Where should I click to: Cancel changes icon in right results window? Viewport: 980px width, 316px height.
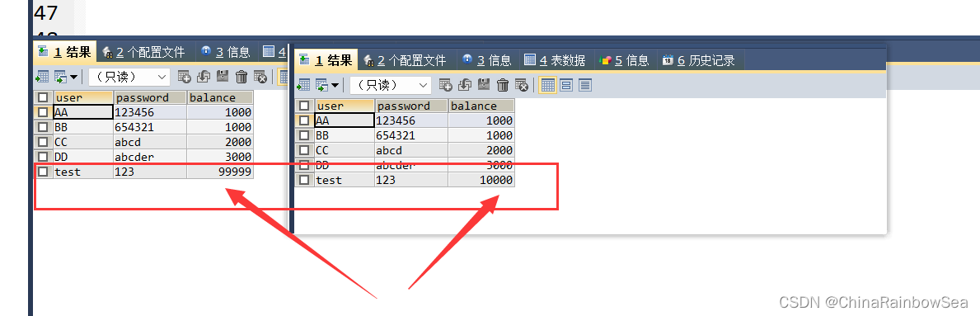tap(521, 84)
